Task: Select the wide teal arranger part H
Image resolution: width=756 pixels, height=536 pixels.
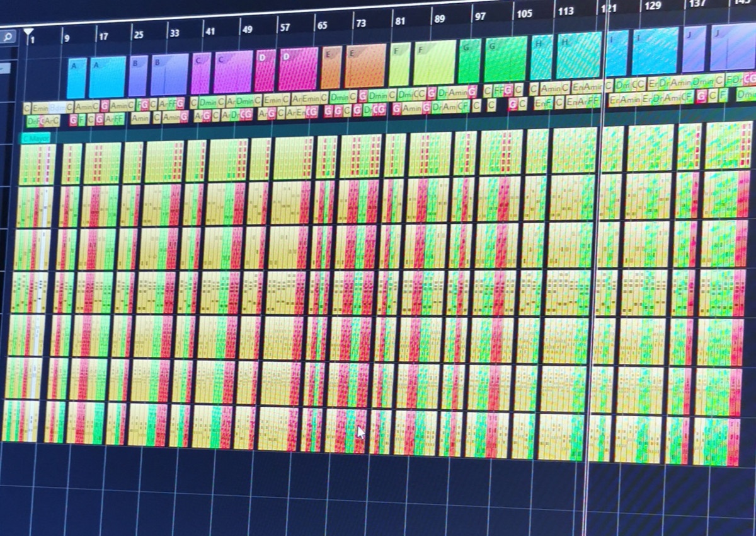Action: tap(578, 55)
